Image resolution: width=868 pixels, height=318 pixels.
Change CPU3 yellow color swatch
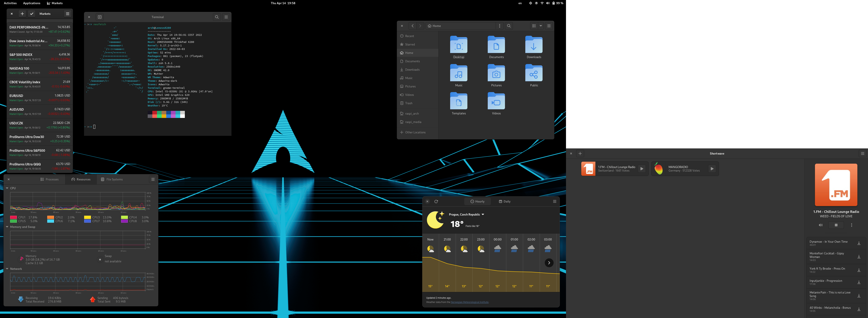pos(88,217)
